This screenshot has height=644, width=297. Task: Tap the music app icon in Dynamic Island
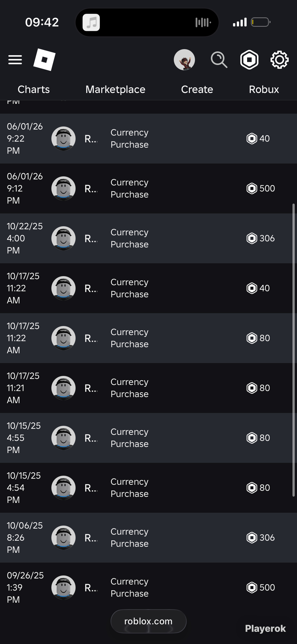tap(91, 22)
